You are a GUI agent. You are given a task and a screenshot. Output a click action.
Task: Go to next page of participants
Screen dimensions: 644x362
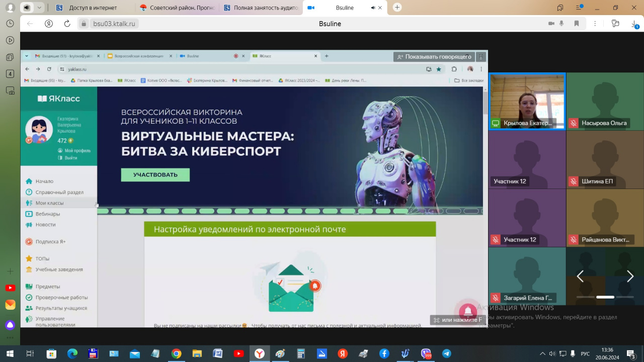tap(630, 276)
